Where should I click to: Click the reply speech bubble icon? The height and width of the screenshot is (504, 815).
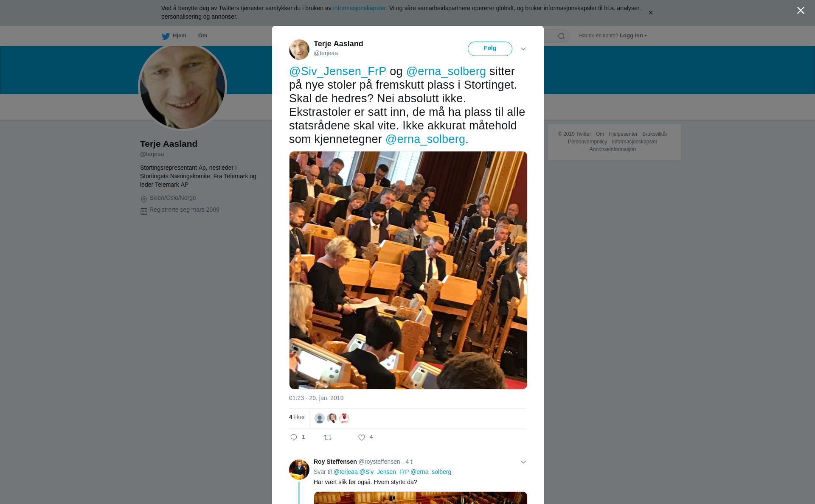tap(293, 437)
